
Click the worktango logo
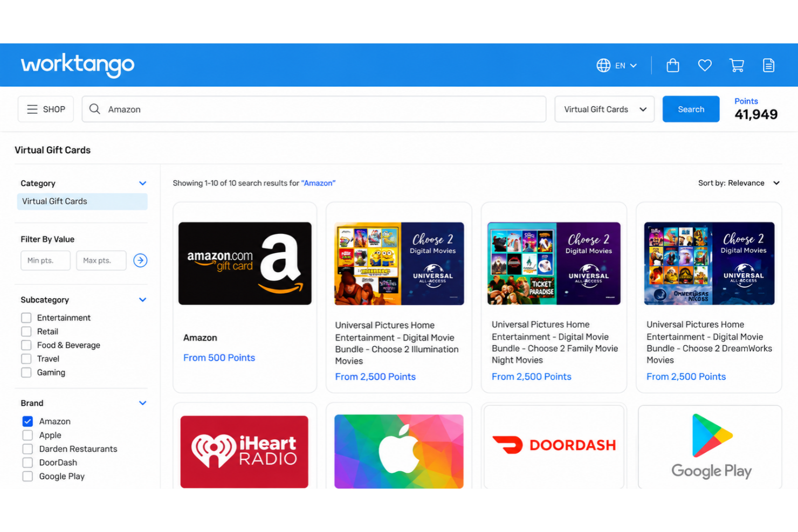(x=78, y=65)
